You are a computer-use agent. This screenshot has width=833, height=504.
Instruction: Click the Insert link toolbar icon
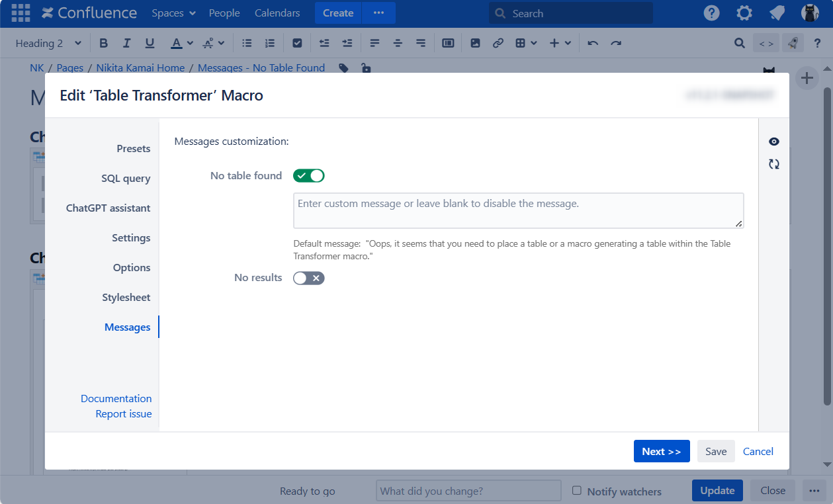498,43
